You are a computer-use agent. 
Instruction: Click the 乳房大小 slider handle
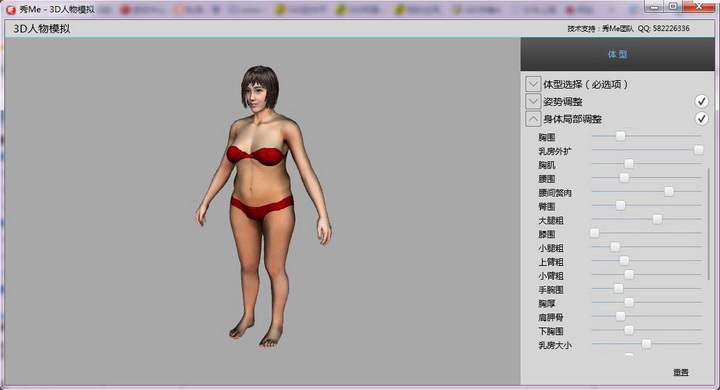pos(646,344)
